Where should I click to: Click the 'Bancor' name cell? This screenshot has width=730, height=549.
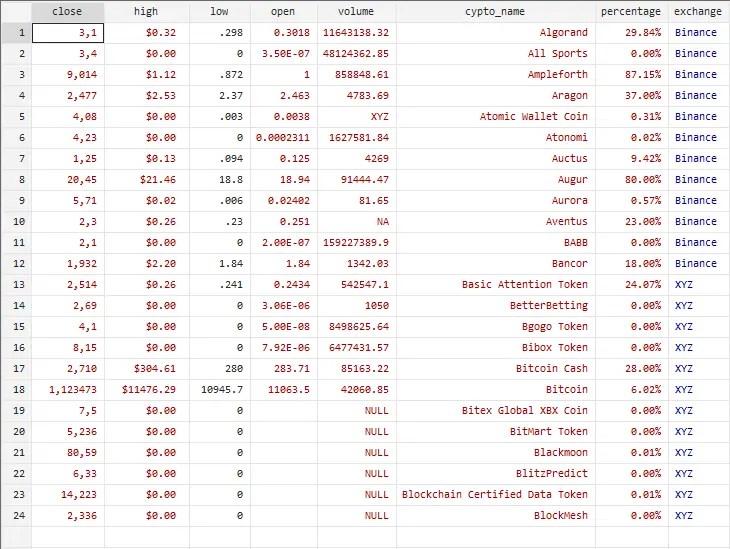pos(496,264)
